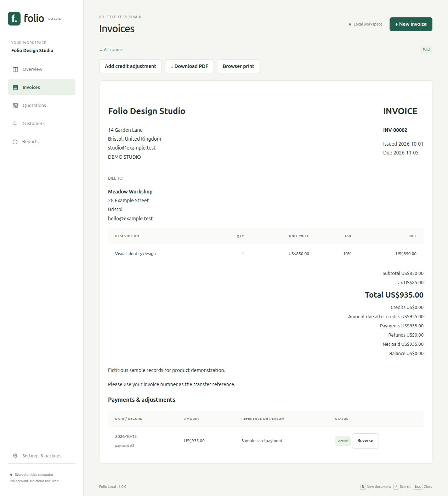Click the payment #2 record label
The width and height of the screenshot is (448, 496).
[125, 446]
